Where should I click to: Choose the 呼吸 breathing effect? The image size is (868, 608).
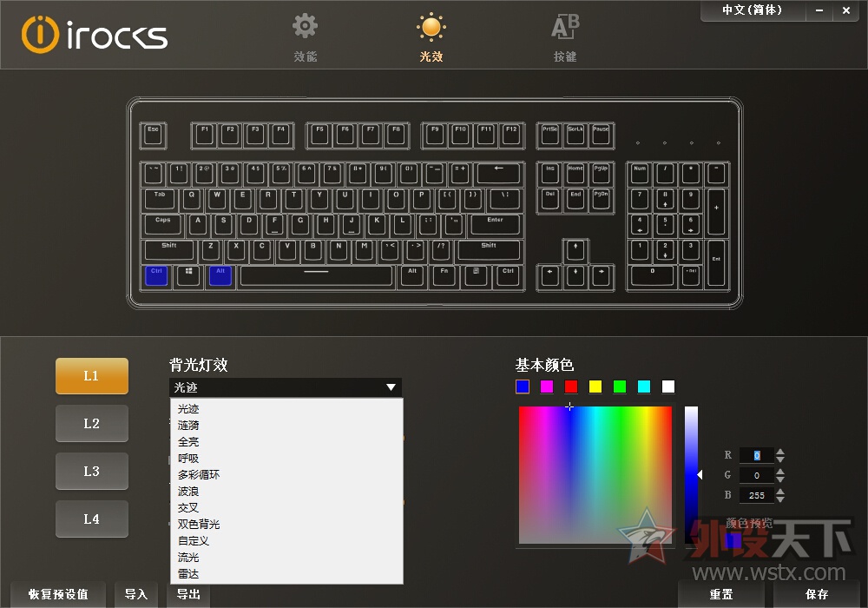tap(188, 458)
